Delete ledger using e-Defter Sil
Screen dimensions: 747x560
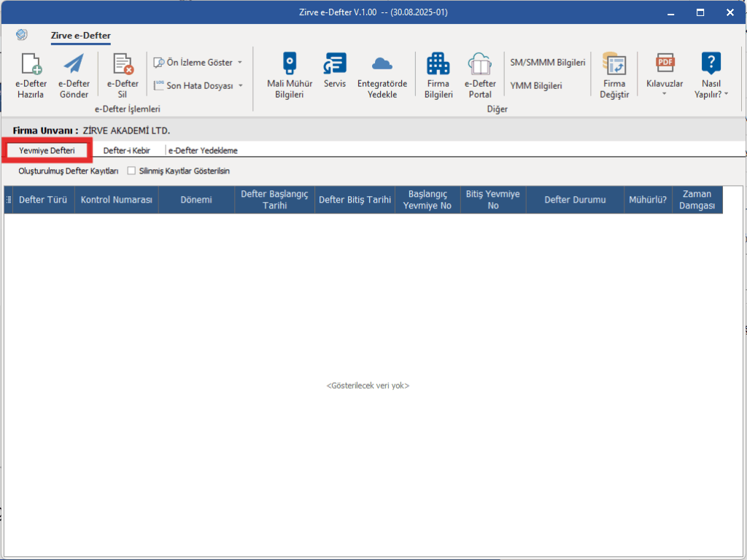click(123, 75)
